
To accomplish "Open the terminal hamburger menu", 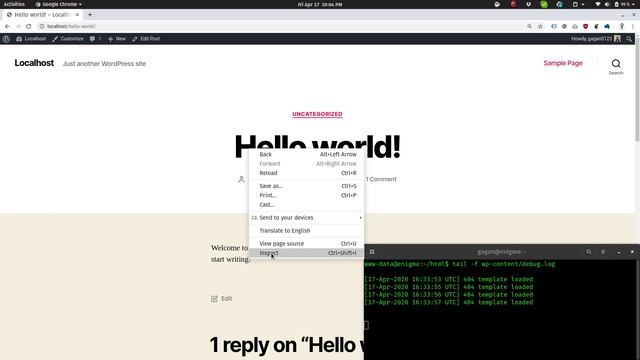I will (603, 252).
